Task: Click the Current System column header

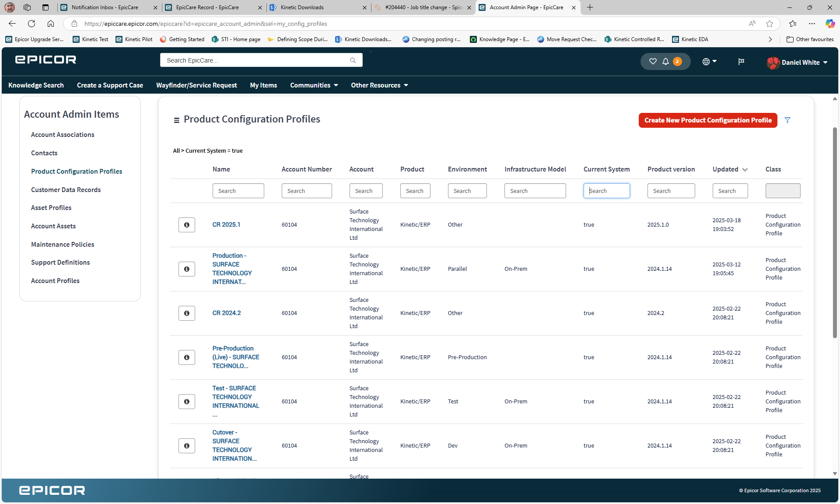Action: tap(606, 169)
